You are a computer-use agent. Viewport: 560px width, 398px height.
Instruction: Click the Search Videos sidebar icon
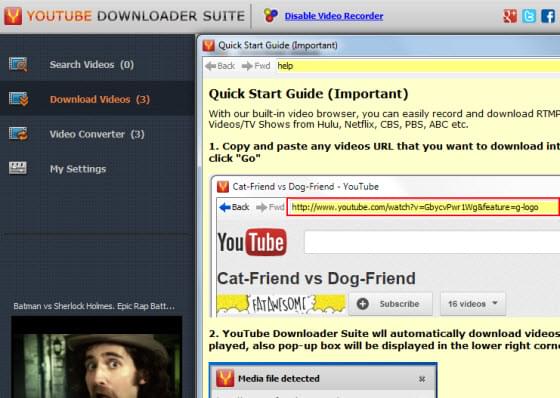pyautogui.click(x=18, y=64)
